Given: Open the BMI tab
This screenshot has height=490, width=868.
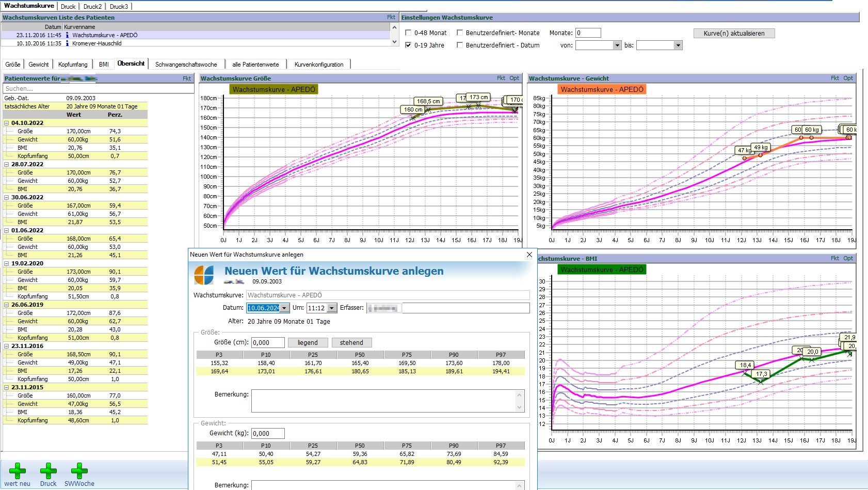Looking at the screenshot, I should click(104, 65).
